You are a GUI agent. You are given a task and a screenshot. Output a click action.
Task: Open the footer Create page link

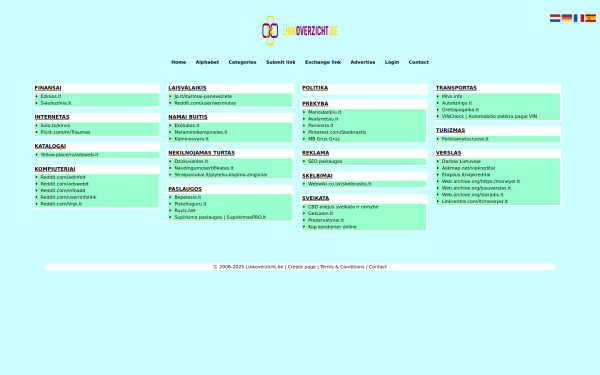tap(302, 267)
